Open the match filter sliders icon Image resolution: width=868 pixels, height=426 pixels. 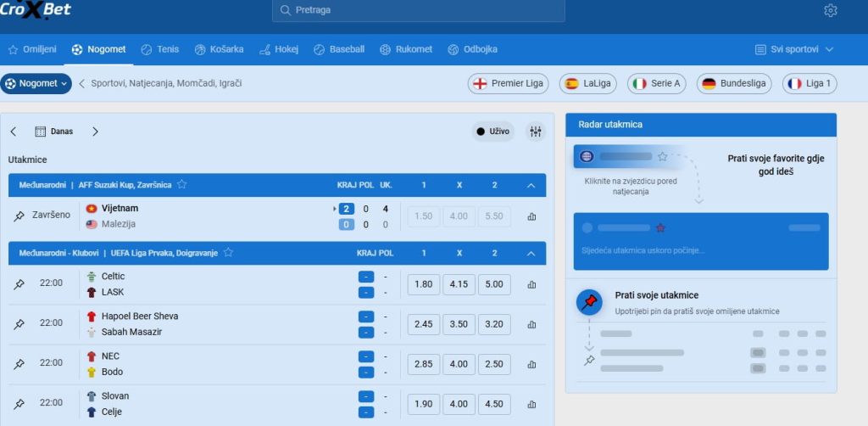click(x=536, y=132)
